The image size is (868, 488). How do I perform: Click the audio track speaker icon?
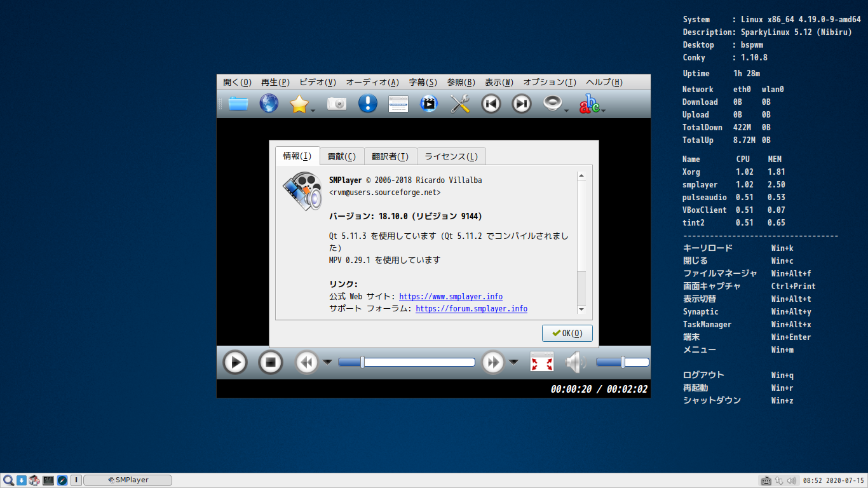click(552, 104)
